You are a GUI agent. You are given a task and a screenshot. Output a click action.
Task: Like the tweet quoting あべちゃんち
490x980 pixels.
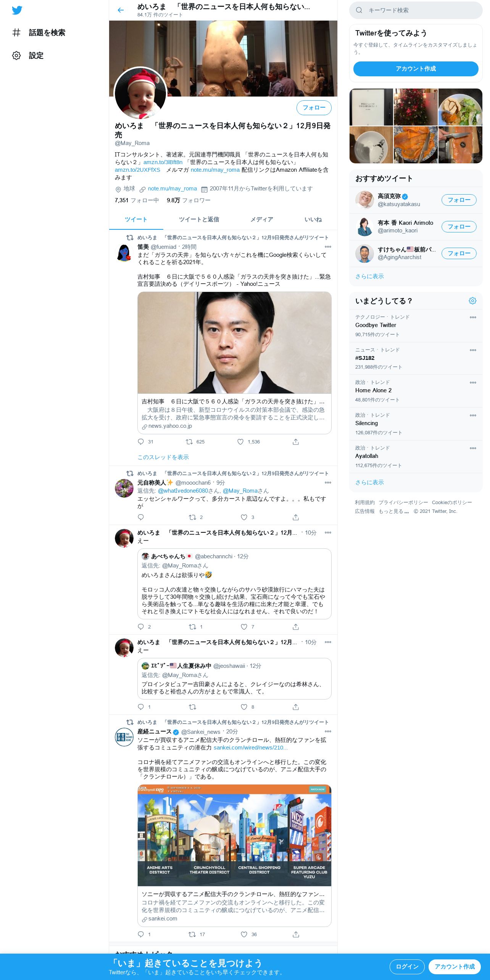point(244,627)
